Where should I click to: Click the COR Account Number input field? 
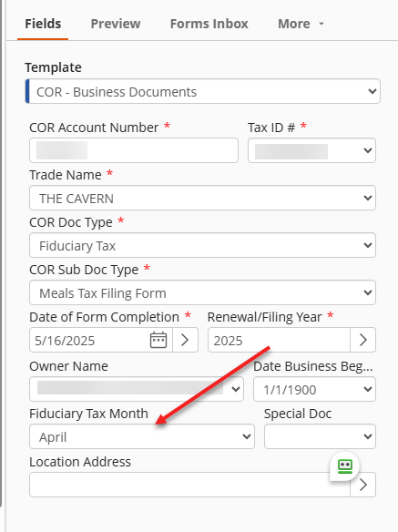pos(134,150)
